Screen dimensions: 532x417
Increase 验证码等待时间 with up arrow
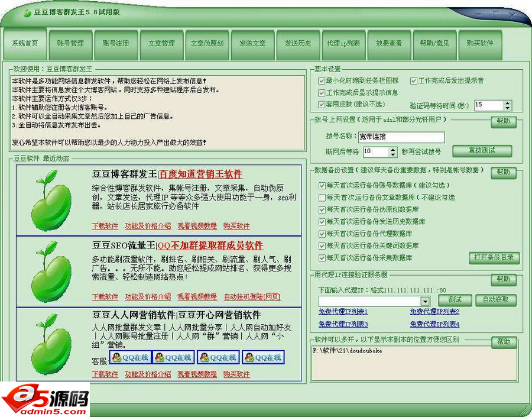pos(507,103)
